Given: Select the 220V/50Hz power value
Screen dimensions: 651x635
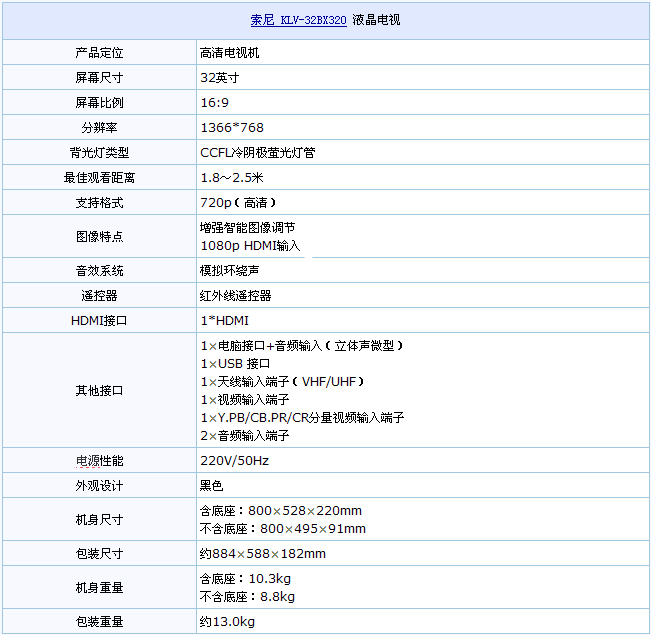Looking at the screenshot, I should tap(234, 460).
